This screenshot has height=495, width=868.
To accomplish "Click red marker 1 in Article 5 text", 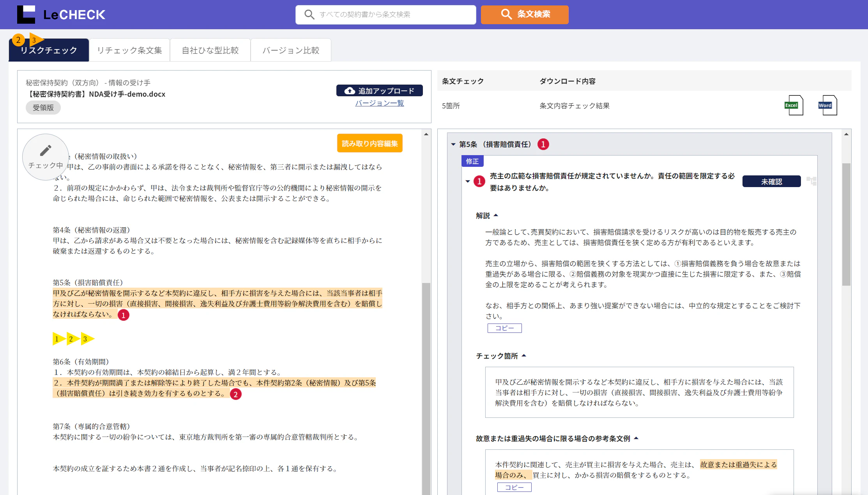I will click(124, 315).
